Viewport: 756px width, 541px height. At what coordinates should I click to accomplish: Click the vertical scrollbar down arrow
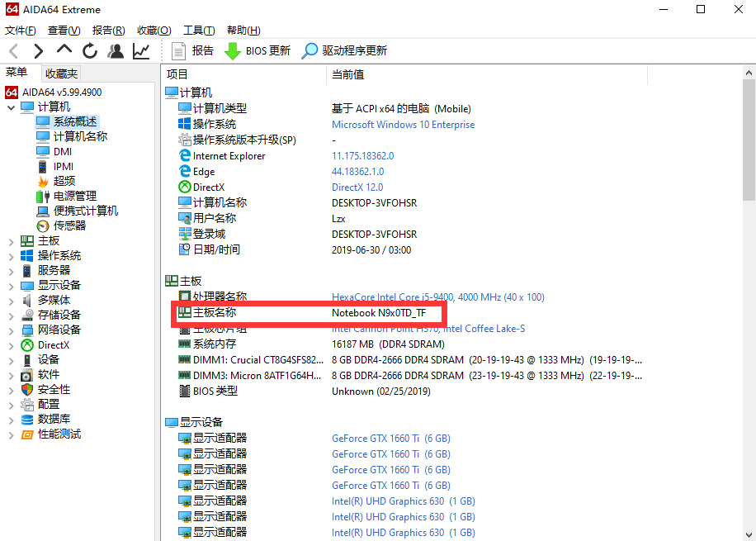coord(749,534)
